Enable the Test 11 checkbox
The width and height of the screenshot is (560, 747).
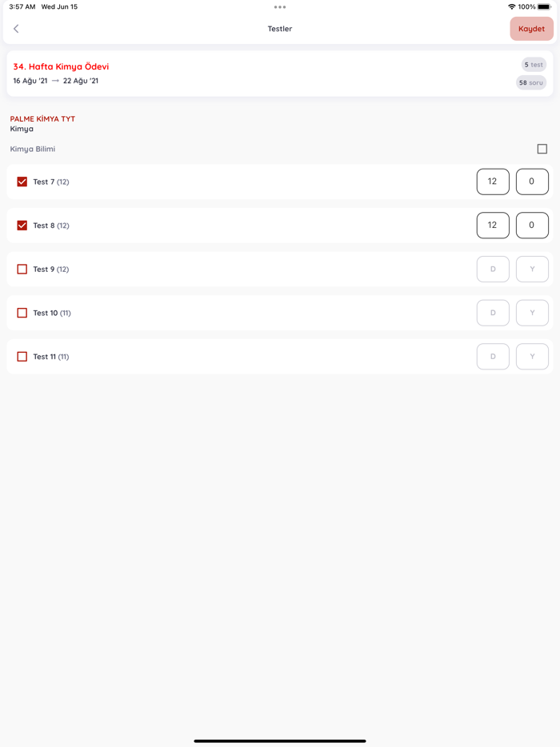pos(22,357)
